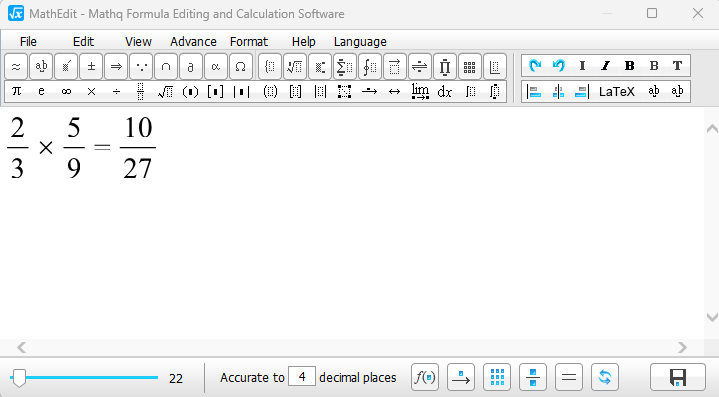Click the arrow with superscript box button

461,378
